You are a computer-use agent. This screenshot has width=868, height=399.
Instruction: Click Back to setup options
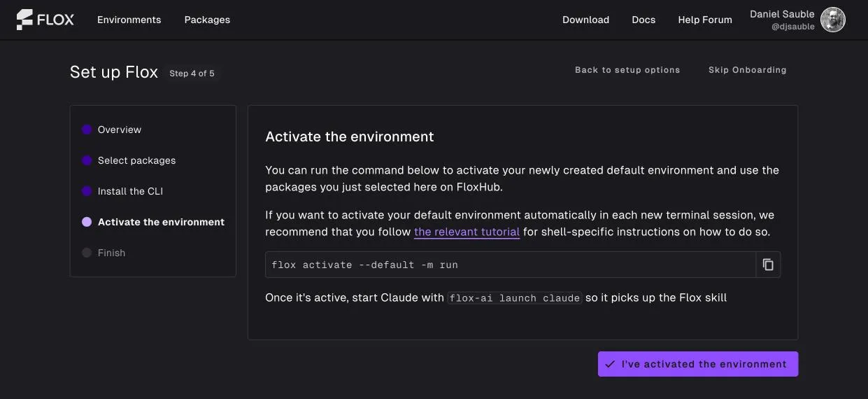(627, 70)
